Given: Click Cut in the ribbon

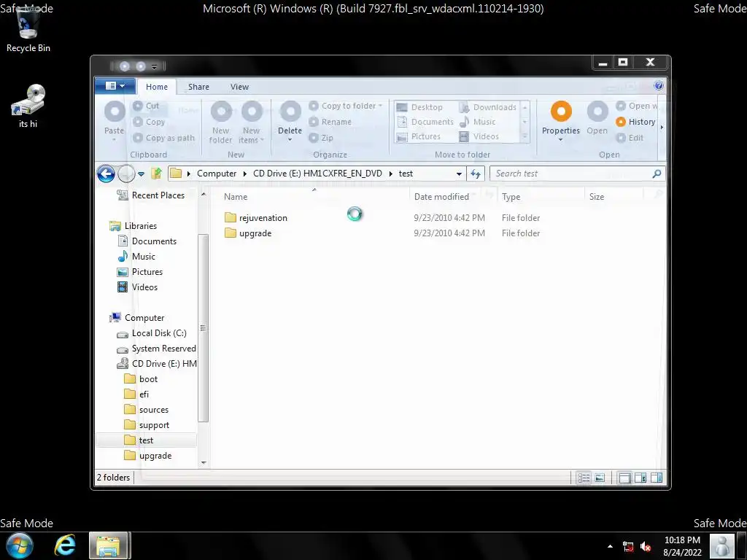Looking at the screenshot, I should pos(146,106).
